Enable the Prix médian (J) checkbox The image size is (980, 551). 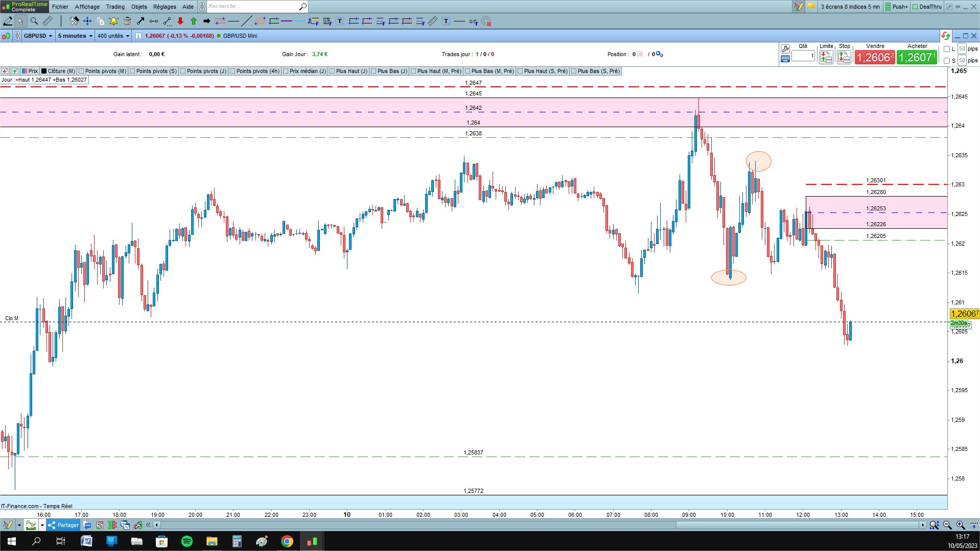pyautogui.click(x=286, y=71)
